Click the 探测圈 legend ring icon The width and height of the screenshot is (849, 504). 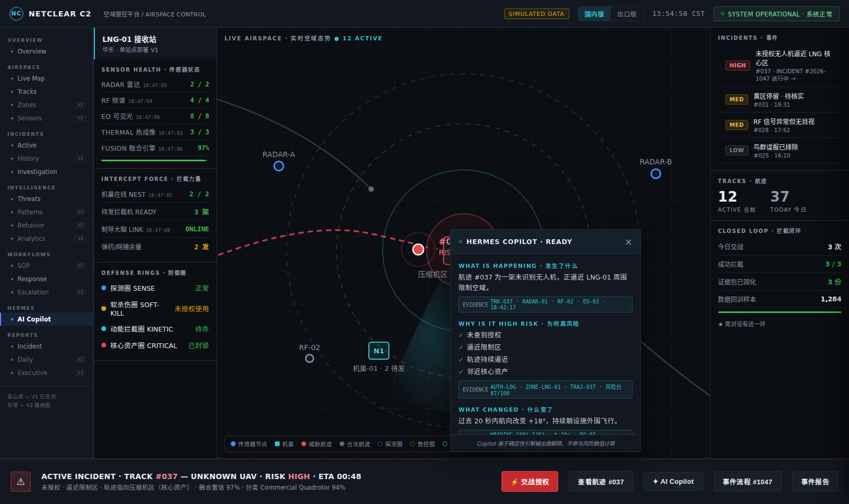(x=380, y=444)
